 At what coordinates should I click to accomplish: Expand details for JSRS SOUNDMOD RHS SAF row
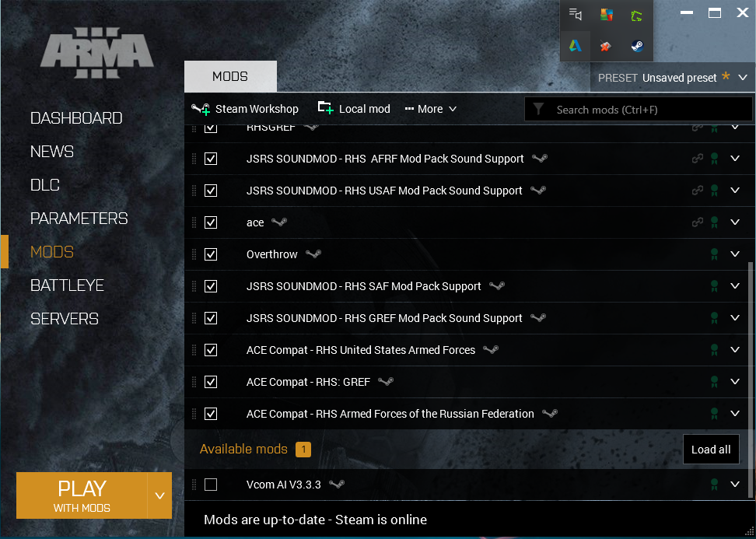(x=735, y=286)
